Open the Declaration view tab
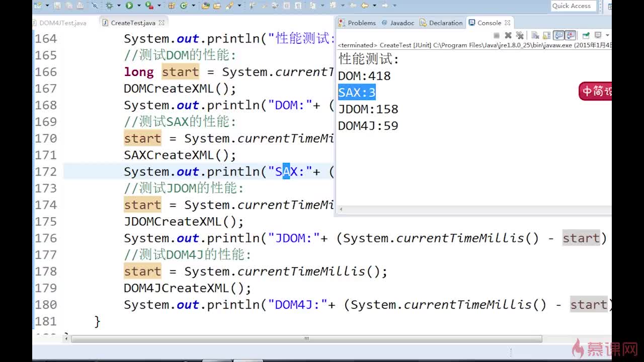The image size is (644, 362). [441, 23]
